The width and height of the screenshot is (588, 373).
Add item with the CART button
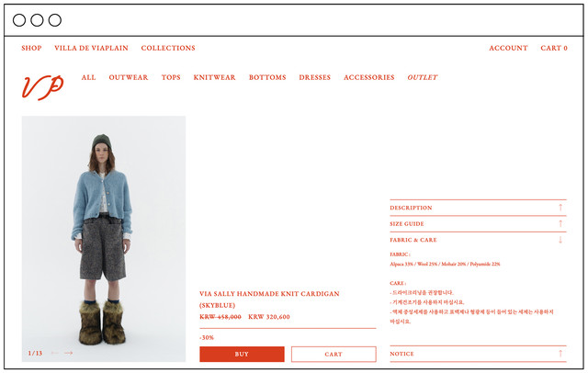[334, 355]
